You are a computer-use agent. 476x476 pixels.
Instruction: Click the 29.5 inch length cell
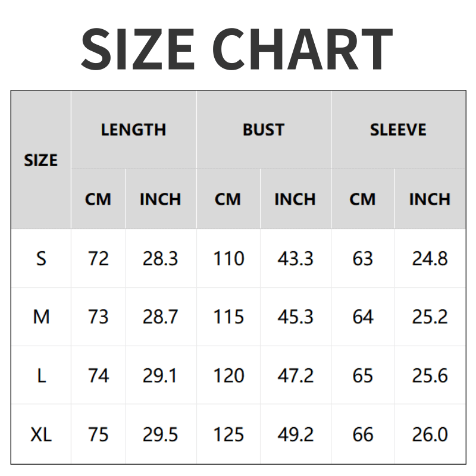coord(160,435)
